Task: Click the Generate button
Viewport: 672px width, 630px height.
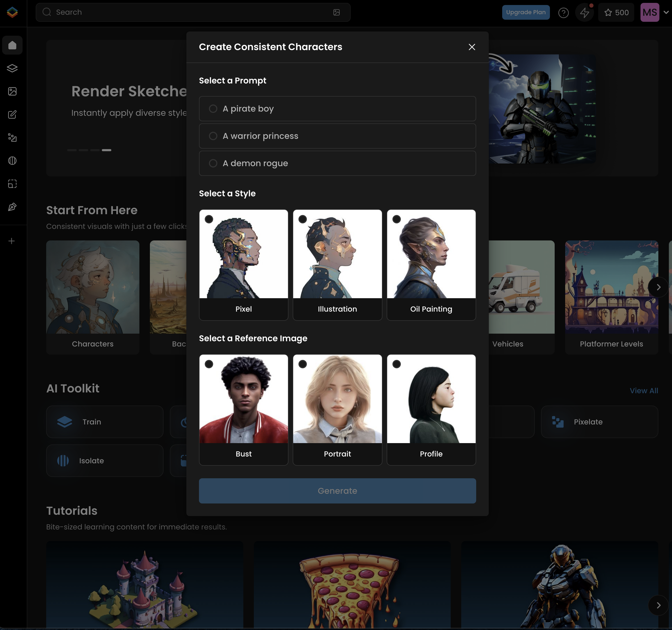Action: [337, 491]
